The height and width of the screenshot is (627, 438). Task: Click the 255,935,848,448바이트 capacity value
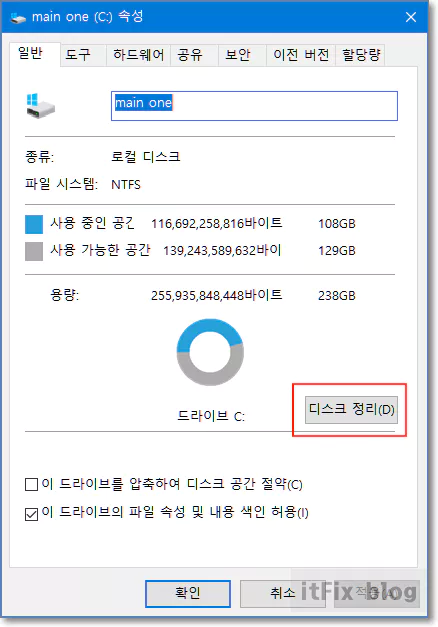(217, 296)
